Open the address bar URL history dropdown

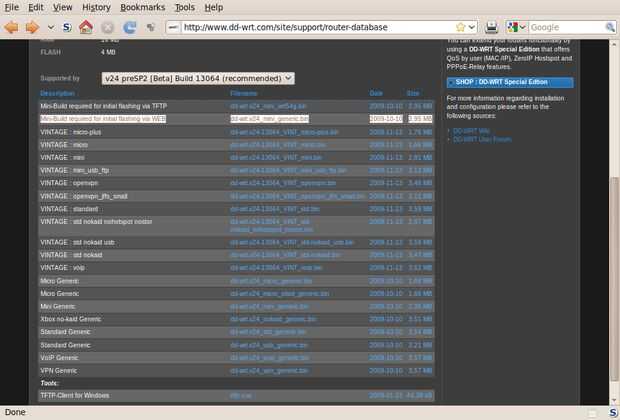tap(472, 27)
